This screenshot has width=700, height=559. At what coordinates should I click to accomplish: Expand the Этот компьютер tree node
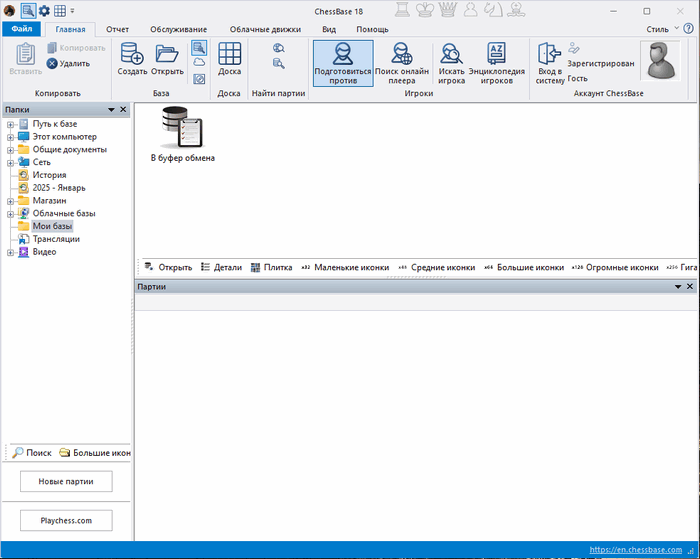click(x=10, y=136)
